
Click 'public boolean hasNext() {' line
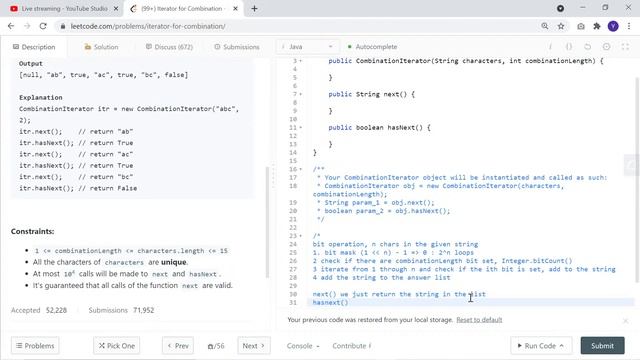(379, 128)
